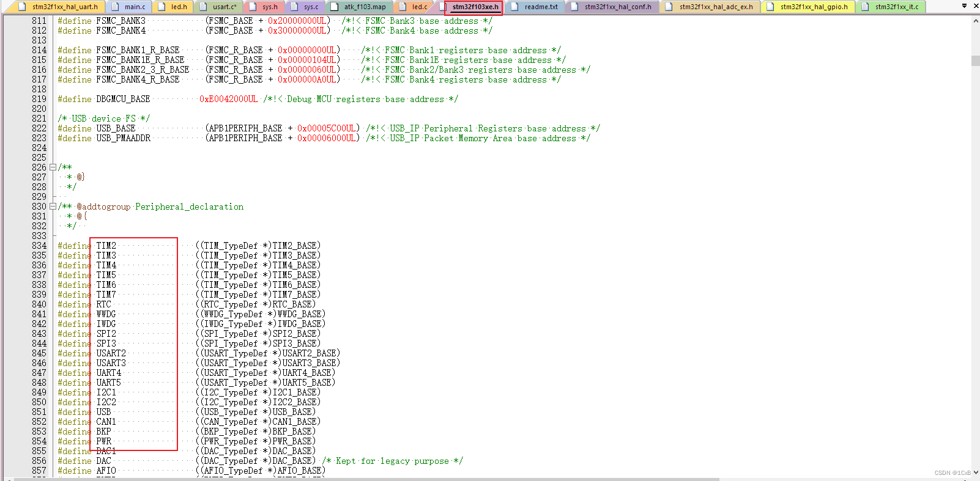Switch to the stm32f1xx_hal_conf.h tab

pos(612,7)
